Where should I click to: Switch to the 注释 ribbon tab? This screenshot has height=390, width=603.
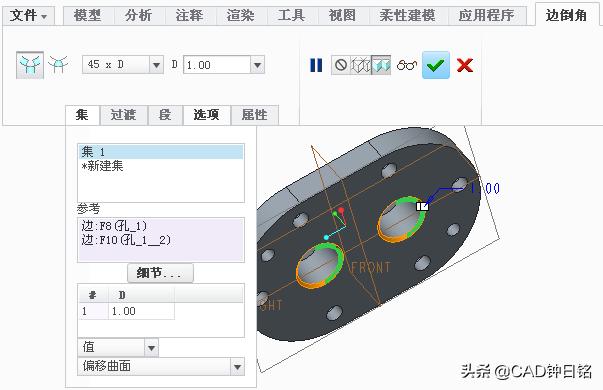[x=190, y=16]
